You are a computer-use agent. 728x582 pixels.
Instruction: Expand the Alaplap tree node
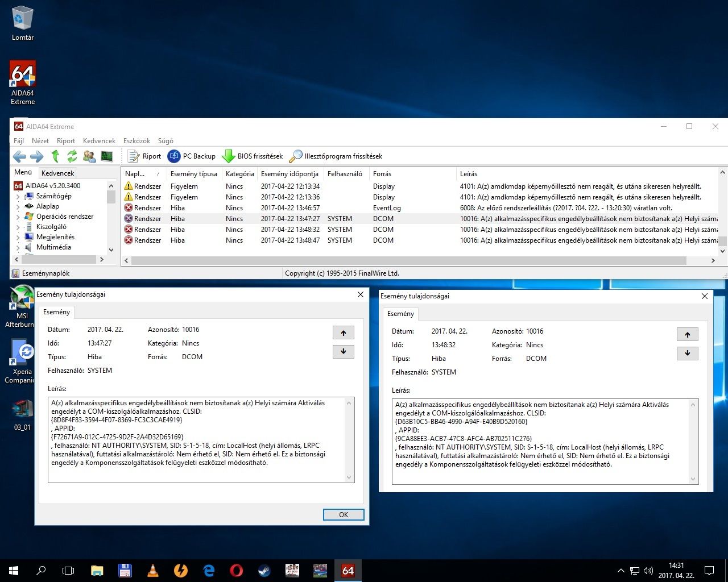tap(18, 207)
